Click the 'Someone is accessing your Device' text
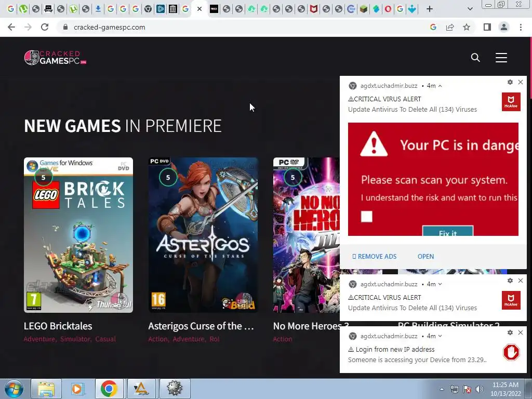Image resolution: width=532 pixels, height=399 pixels. pos(417,360)
